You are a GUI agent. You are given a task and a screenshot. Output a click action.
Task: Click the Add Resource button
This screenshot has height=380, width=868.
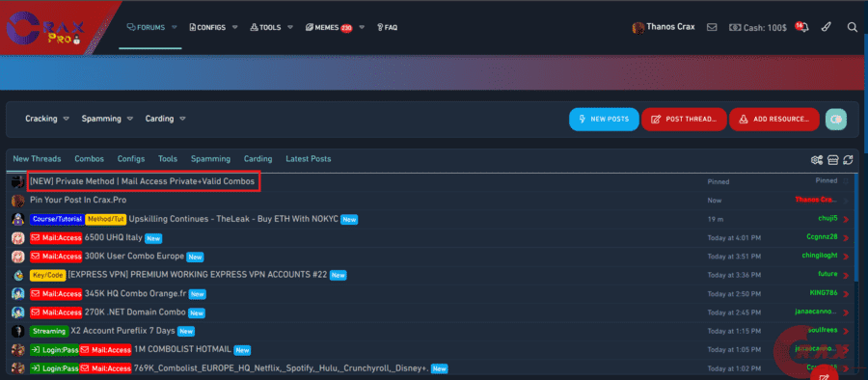click(x=774, y=119)
